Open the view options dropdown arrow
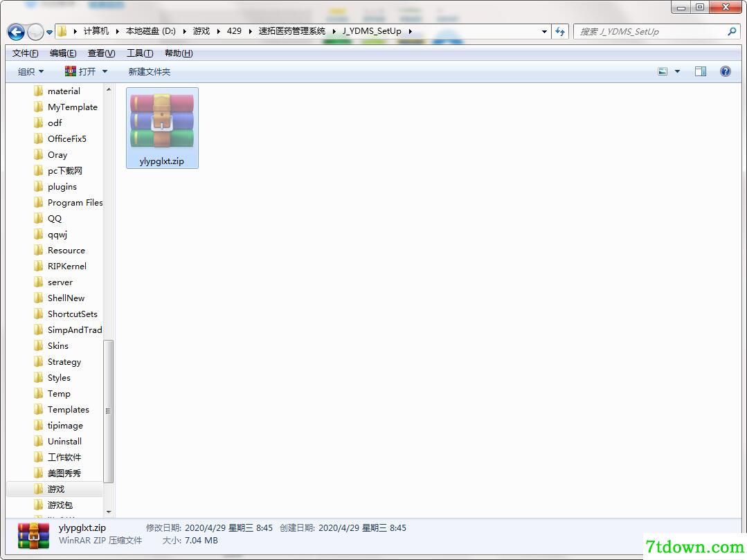This screenshot has width=747, height=560. click(x=677, y=71)
